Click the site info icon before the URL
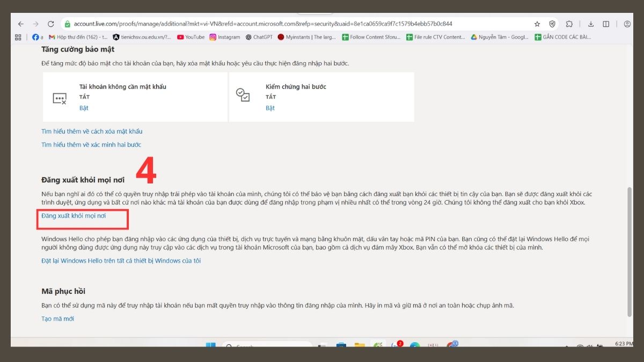The height and width of the screenshot is (362, 644). pyautogui.click(x=67, y=24)
